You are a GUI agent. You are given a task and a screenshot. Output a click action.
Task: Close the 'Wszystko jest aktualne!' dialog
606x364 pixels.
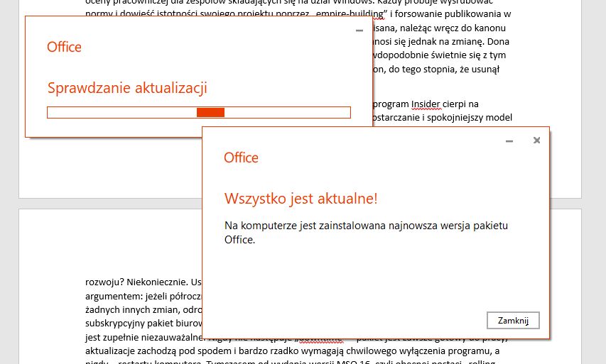click(536, 140)
